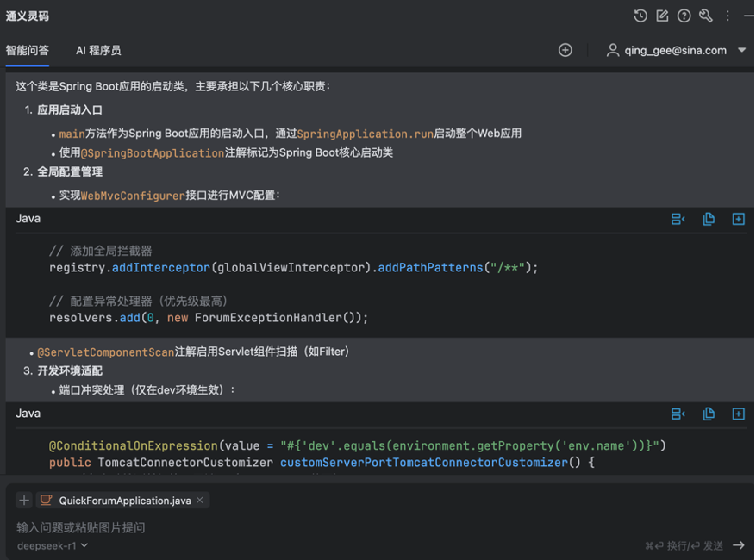Open the chat history clock icon
Screen dimensions: 756x560
point(640,16)
